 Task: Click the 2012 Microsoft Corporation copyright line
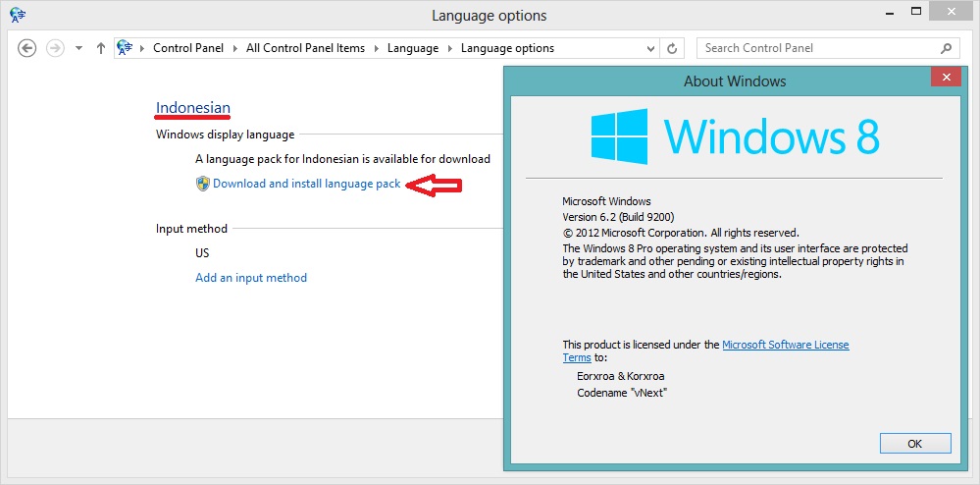pyautogui.click(x=681, y=233)
